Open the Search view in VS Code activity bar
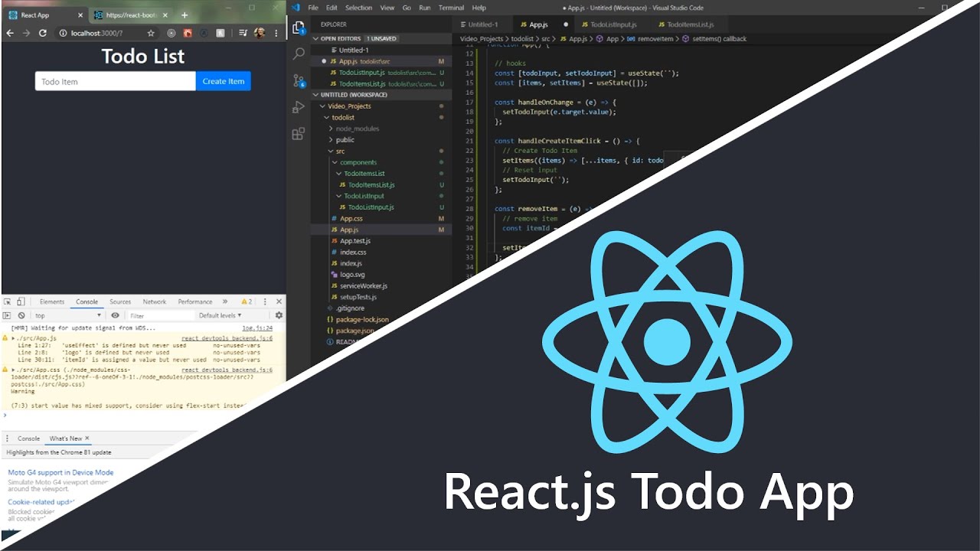The width and height of the screenshot is (980, 551). pos(299,54)
